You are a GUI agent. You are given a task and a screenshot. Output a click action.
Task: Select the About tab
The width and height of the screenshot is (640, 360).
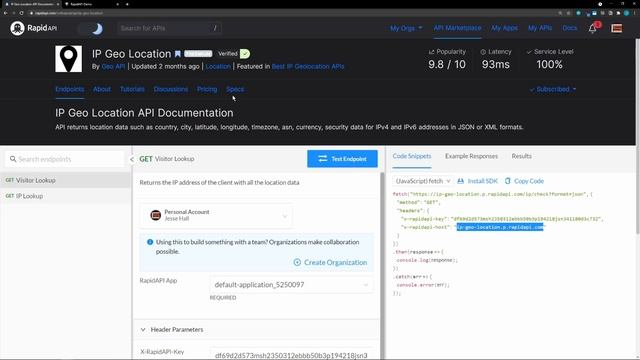102,89
